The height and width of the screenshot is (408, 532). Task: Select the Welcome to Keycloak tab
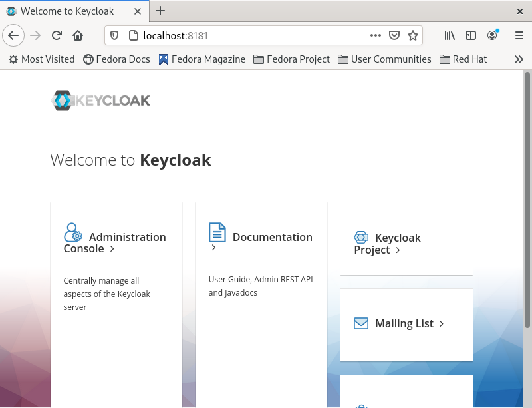pyautogui.click(x=74, y=11)
